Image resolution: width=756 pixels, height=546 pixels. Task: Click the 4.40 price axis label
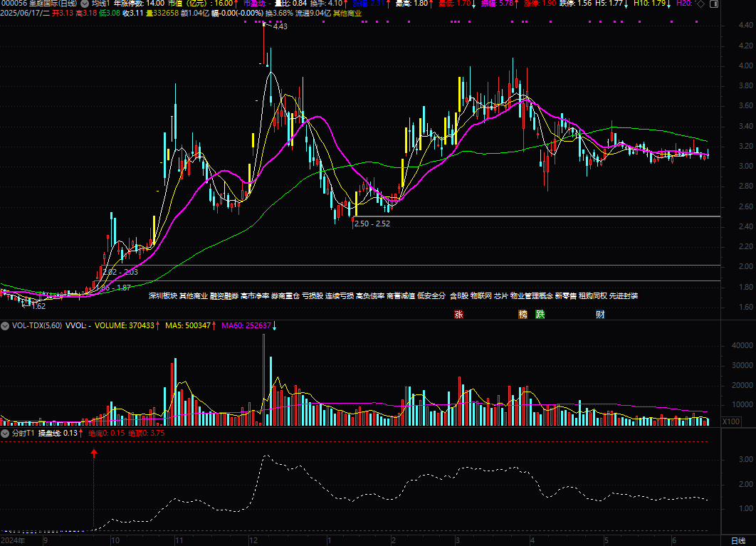click(745, 25)
